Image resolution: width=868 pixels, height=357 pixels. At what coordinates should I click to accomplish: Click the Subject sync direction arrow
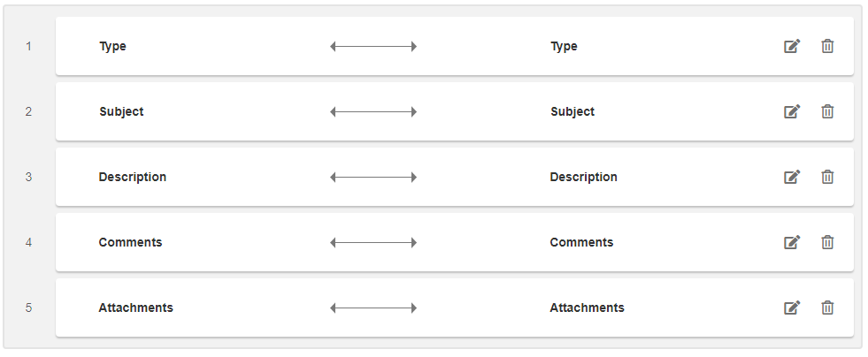[373, 111]
